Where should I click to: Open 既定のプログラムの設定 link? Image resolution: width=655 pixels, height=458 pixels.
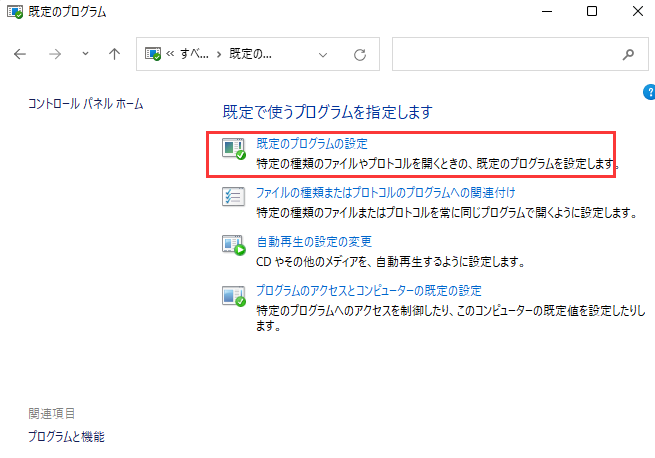[x=312, y=144]
